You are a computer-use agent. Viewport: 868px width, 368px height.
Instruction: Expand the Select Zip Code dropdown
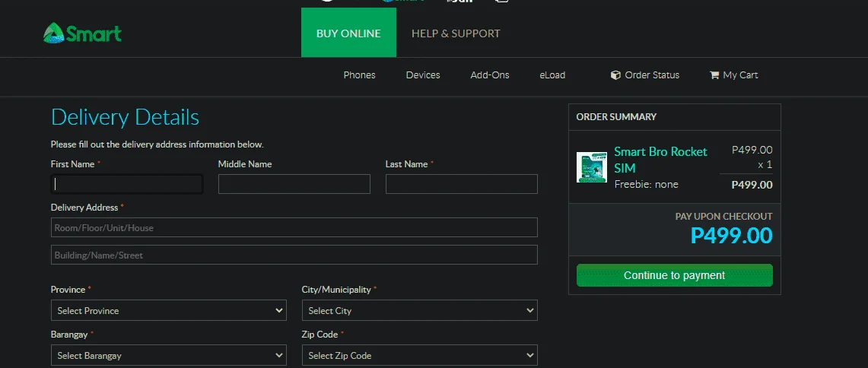coord(420,355)
